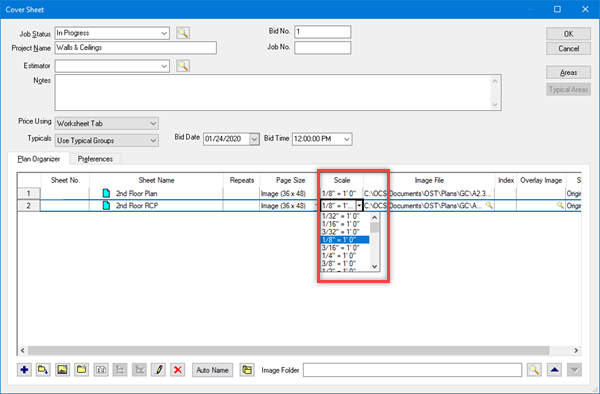Click the pencil edit icon

(158, 370)
